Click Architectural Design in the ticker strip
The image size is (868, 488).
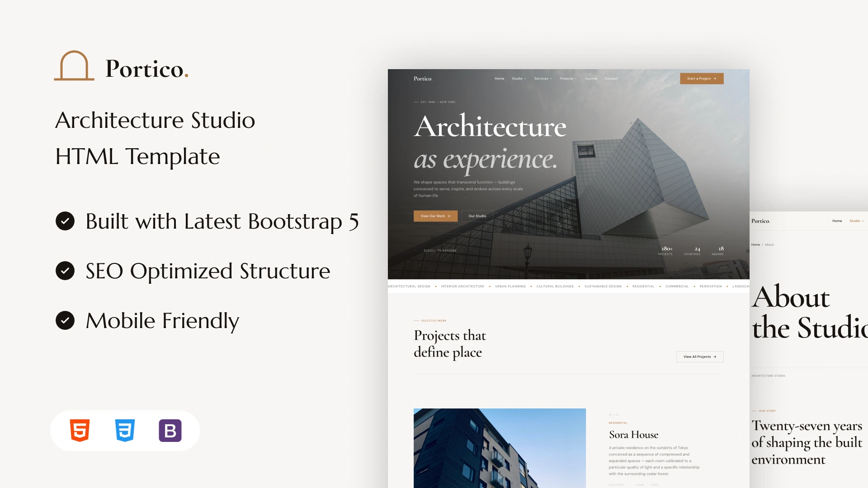click(409, 286)
